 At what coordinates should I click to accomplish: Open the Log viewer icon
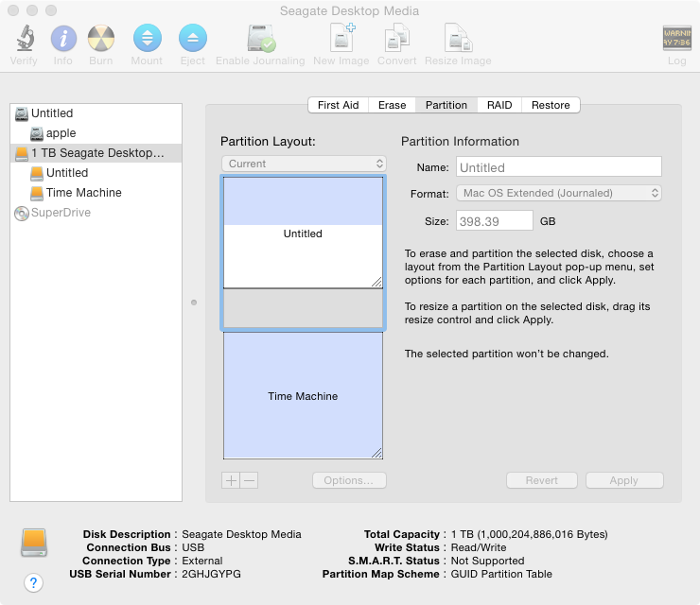(676, 38)
